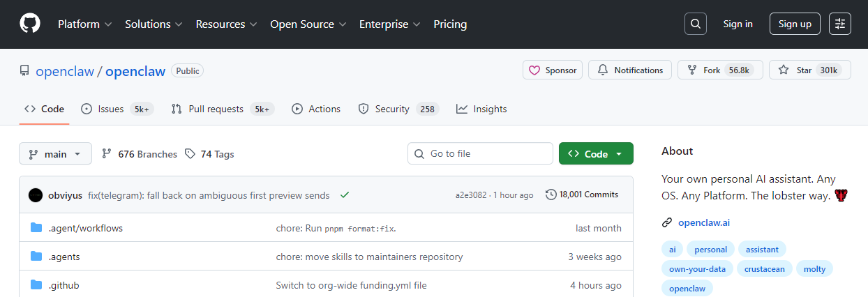
Task: Select the 'crustacean' topic tag
Action: point(765,268)
